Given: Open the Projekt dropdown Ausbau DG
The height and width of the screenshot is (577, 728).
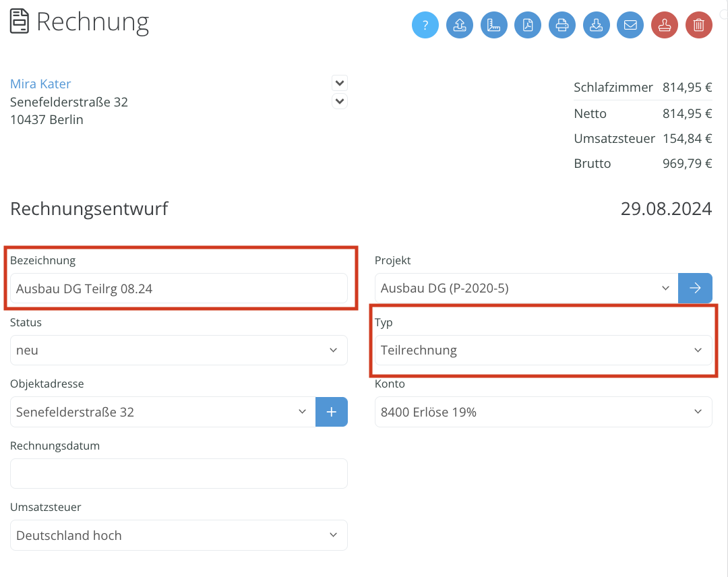Looking at the screenshot, I should point(526,288).
